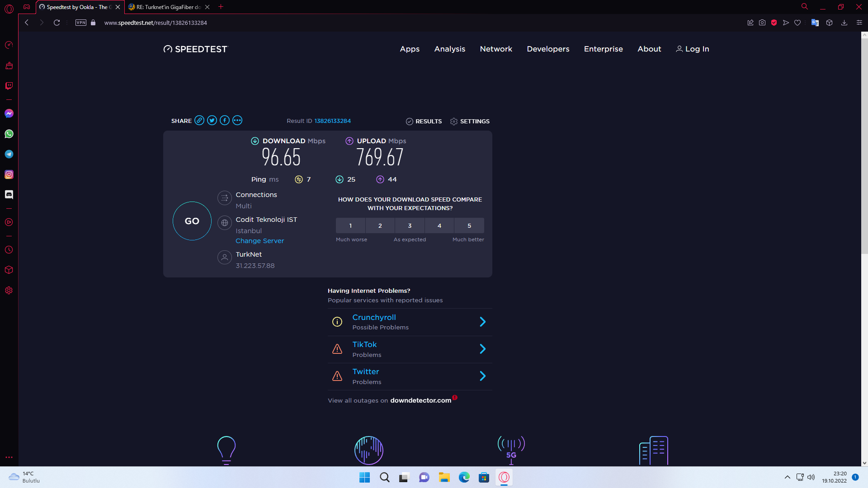Open downloads icon in browser toolbar
The height and width of the screenshot is (488, 868).
coord(844,23)
